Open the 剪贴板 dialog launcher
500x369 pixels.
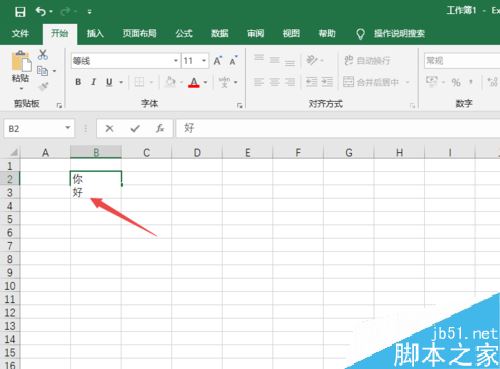pyautogui.click(x=59, y=106)
